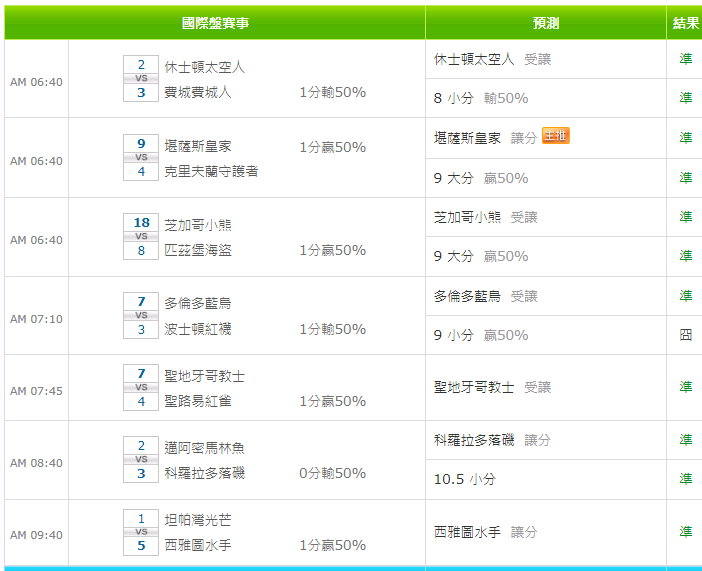
Task: Select team 聖路易紅雀
Action: coord(197,401)
